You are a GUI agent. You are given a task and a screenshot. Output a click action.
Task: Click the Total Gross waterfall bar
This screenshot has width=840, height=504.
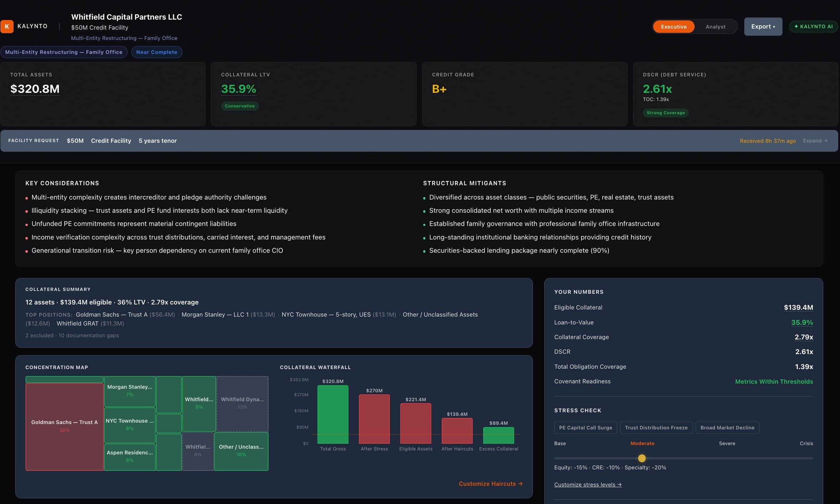click(333, 414)
